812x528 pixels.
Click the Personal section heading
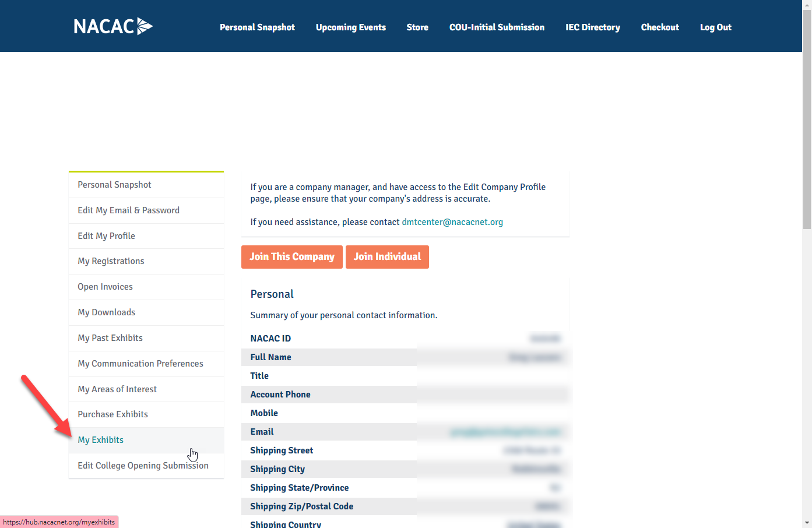(272, 294)
